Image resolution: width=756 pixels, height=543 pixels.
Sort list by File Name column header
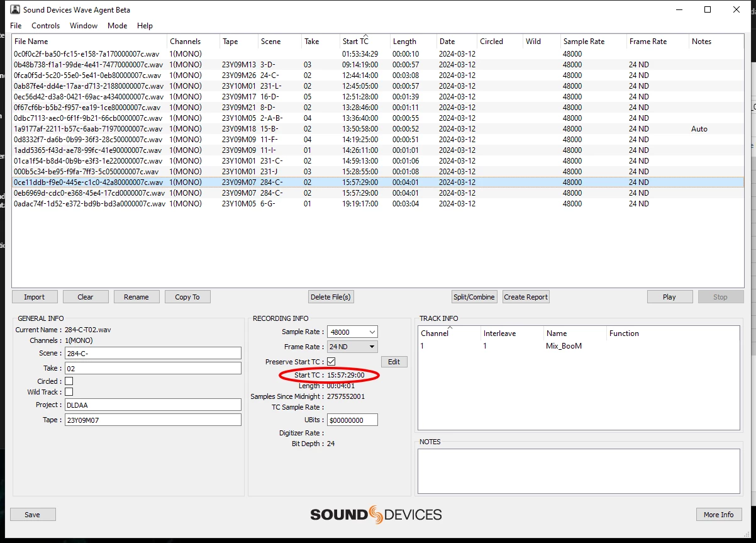pyautogui.click(x=89, y=42)
